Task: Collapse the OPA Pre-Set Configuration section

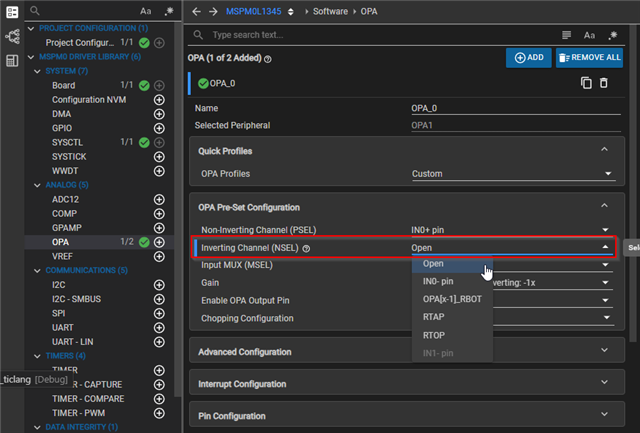Action: click(x=604, y=206)
